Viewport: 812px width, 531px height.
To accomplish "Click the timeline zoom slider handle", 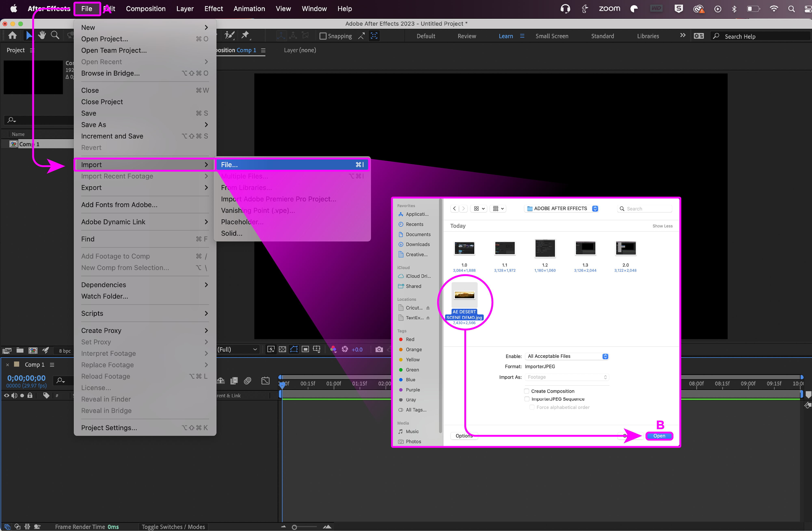I will (294, 527).
